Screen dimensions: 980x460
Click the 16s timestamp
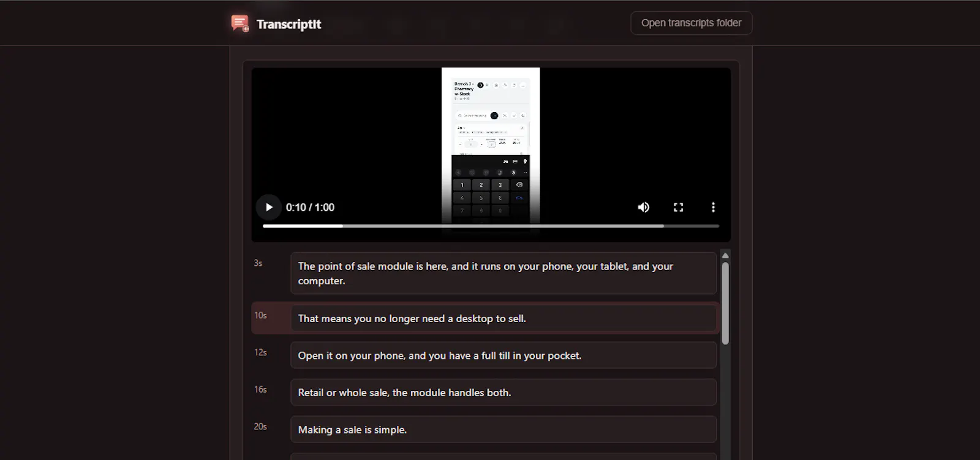click(x=260, y=390)
